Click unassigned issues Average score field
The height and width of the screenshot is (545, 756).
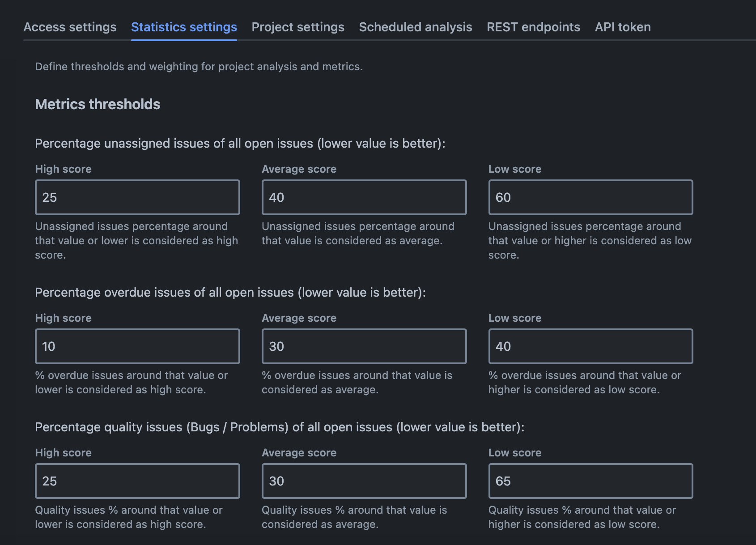[x=364, y=197]
